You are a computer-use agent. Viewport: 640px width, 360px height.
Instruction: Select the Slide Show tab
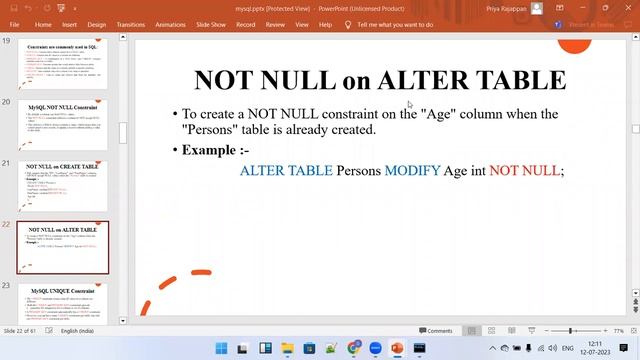211,25
